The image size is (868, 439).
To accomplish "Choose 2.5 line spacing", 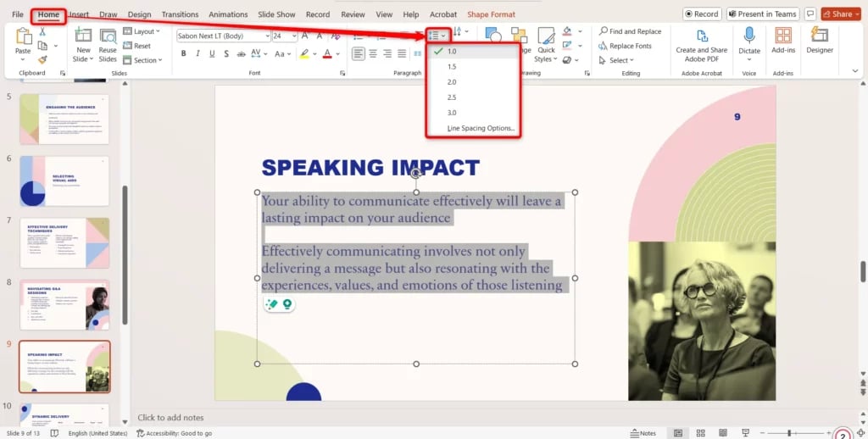I will (473, 97).
